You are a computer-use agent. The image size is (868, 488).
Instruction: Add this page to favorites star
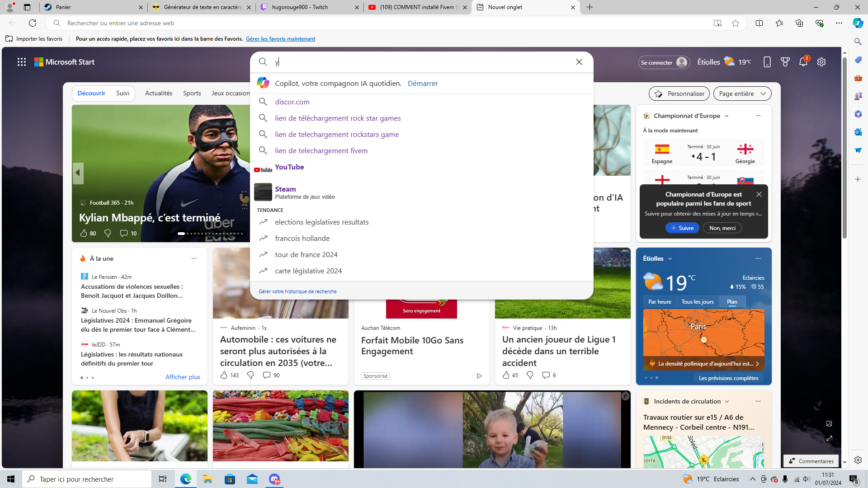pos(736,23)
